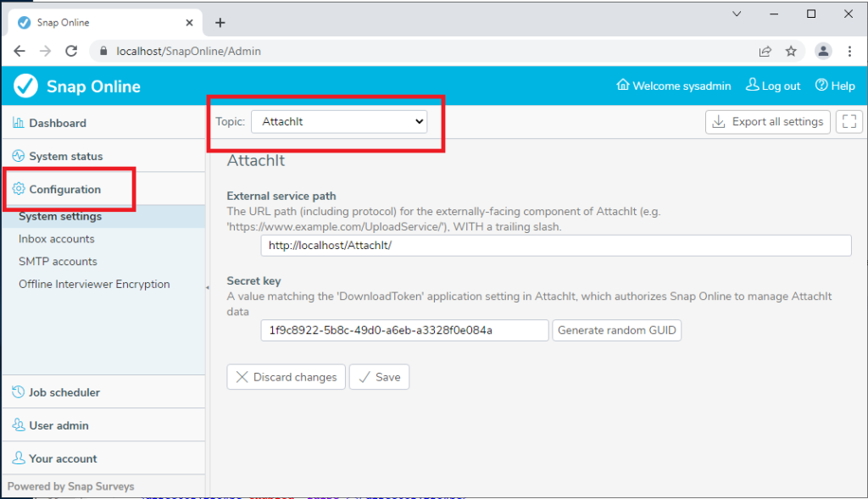This screenshot has width=868, height=499.
Task: Go to Your account settings
Action: pyautogui.click(x=62, y=457)
